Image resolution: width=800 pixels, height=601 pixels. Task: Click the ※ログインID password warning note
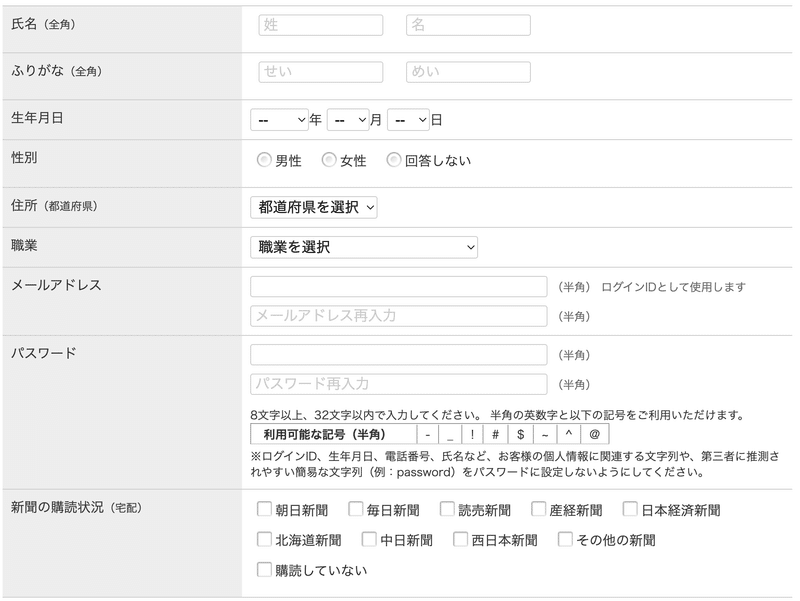click(x=515, y=464)
